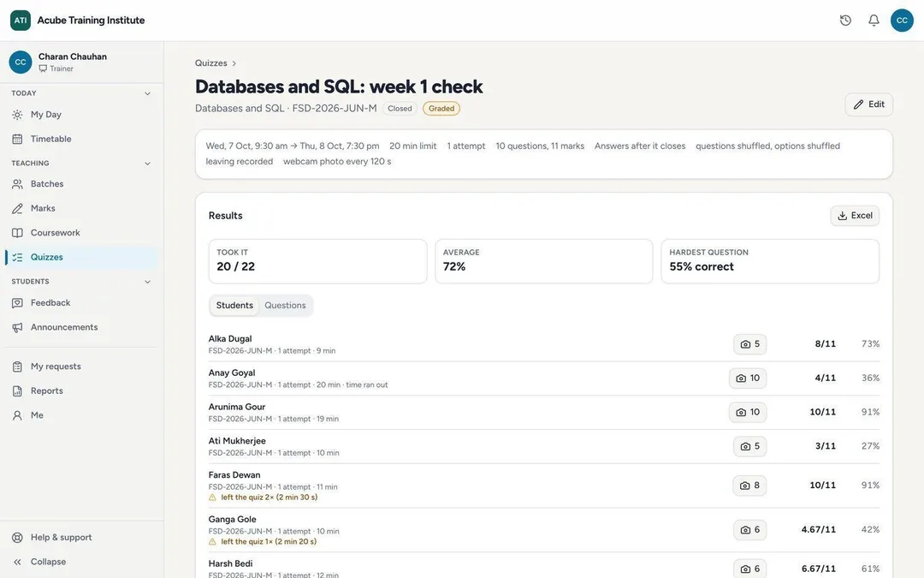The image size is (924, 578).
Task: Open Timetable in sidebar
Action: tap(81, 140)
